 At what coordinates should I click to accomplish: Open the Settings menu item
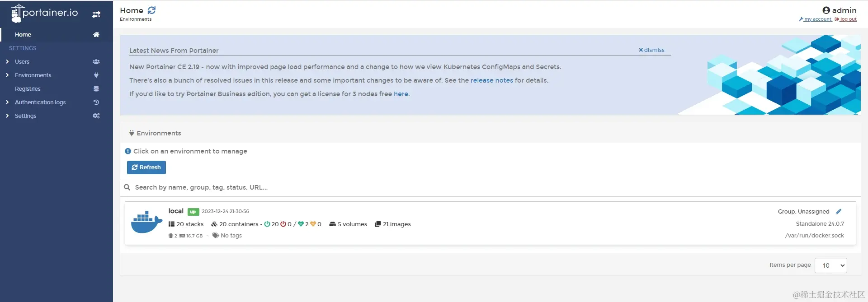click(x=57, y=116)
